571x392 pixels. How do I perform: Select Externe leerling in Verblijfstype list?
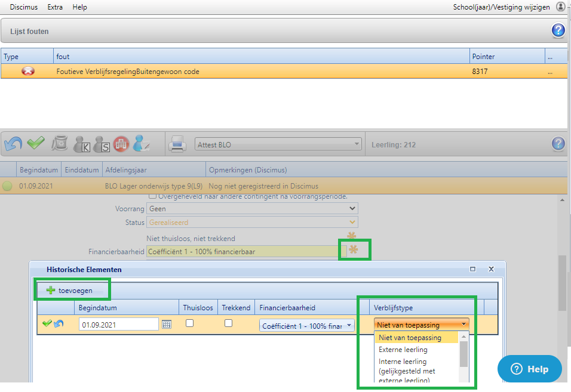[403, 350]
